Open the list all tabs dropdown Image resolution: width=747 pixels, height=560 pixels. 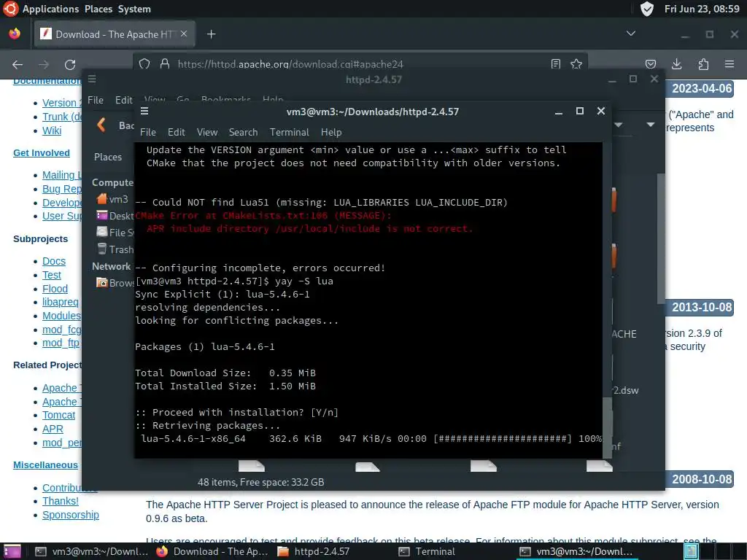click(631, 34)
